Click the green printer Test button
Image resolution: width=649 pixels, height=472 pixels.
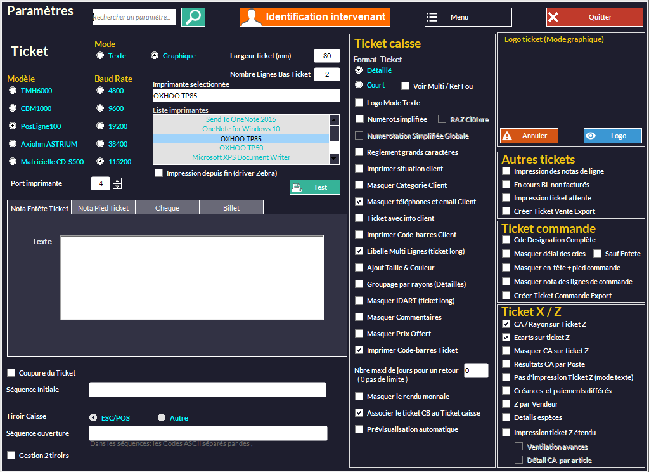click(314, 187)
